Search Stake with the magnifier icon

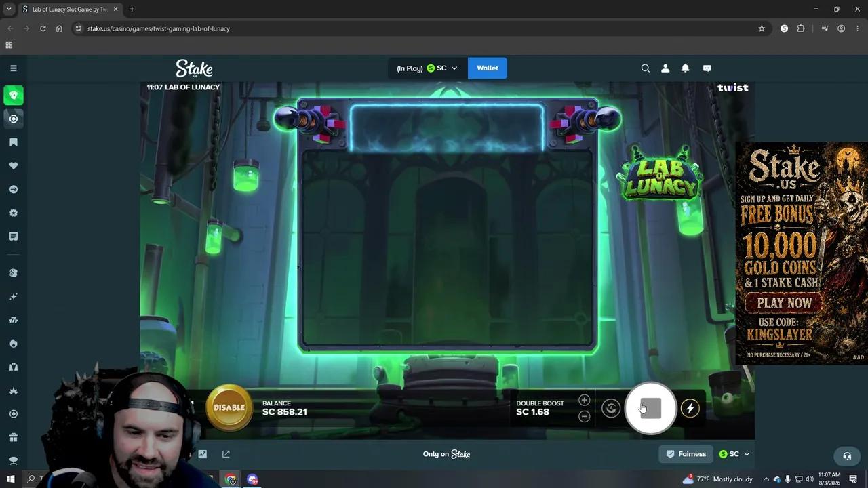click(646, 68)
